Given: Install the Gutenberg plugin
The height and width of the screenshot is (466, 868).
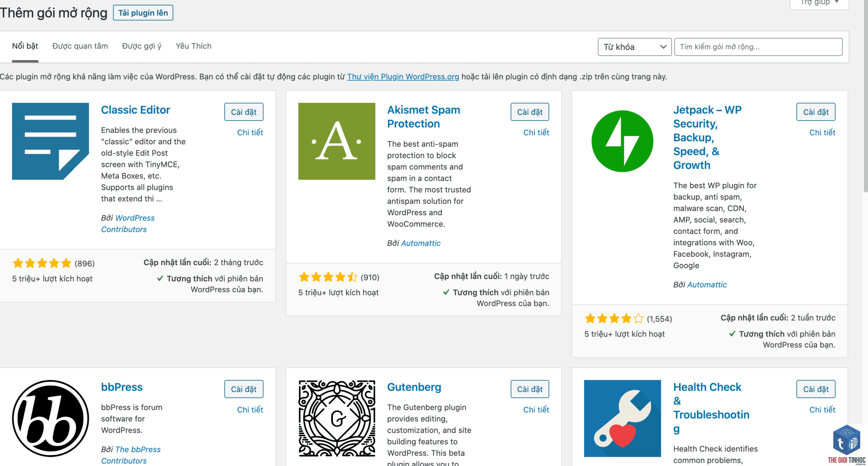Looking at the screenshot, I should [x=530, y=389].
